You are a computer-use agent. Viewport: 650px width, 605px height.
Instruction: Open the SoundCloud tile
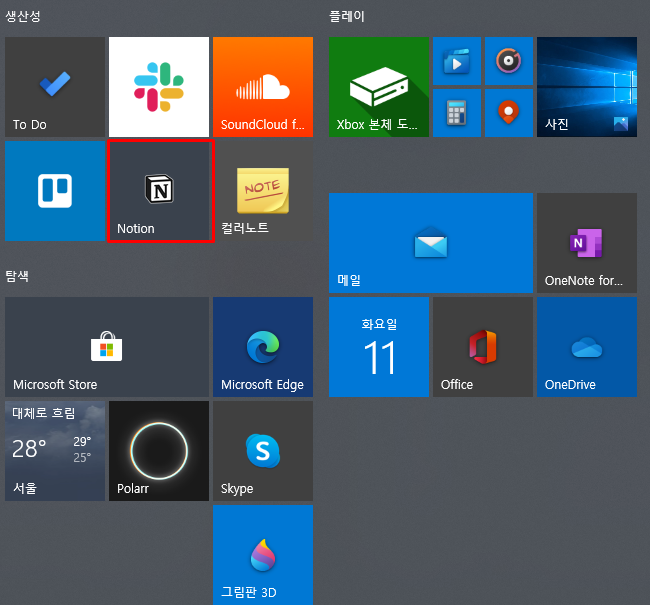pos(263,87)
